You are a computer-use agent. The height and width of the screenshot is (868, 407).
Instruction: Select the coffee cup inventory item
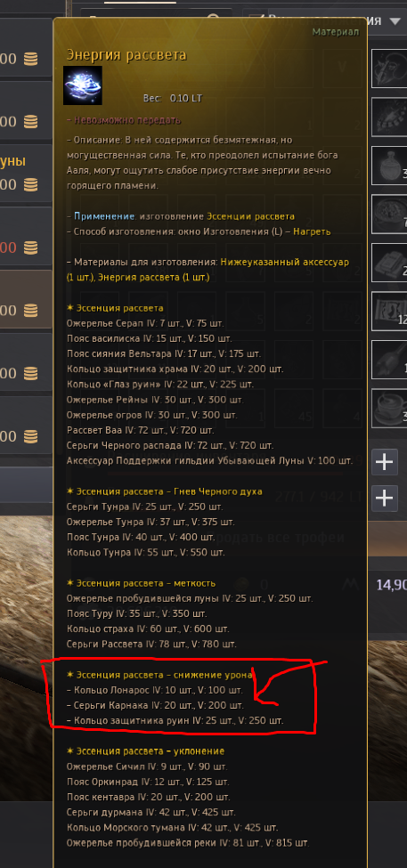coord(389,407)
